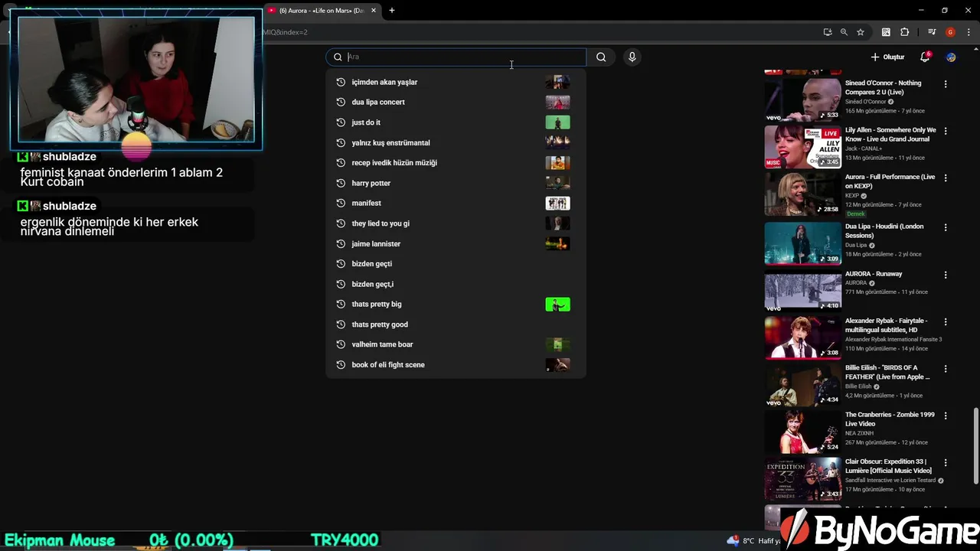The image size is (980, 551).
Task: Open options menu for AURORA Runaway
Action: pyautogui.click(x=946, y=275)
